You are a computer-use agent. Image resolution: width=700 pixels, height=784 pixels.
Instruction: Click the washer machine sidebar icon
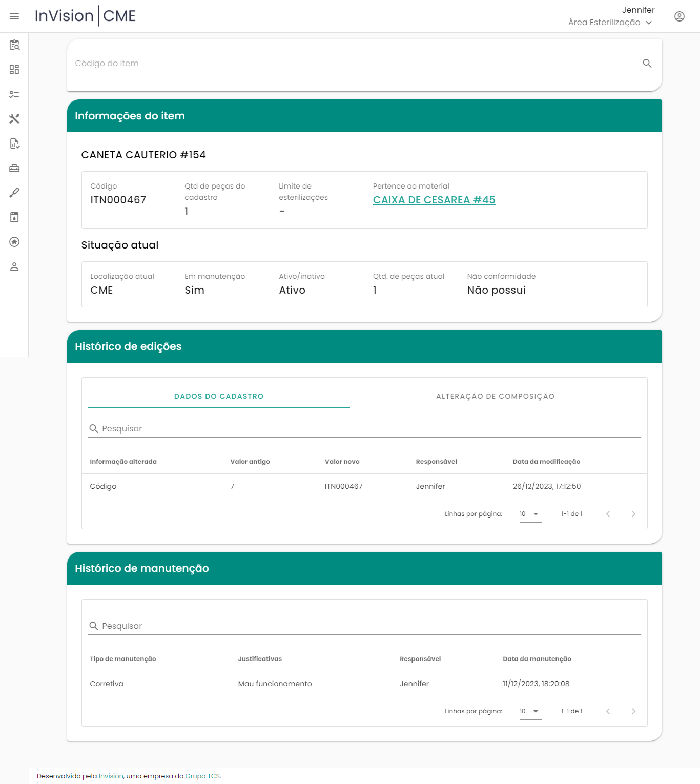(14, 217)
